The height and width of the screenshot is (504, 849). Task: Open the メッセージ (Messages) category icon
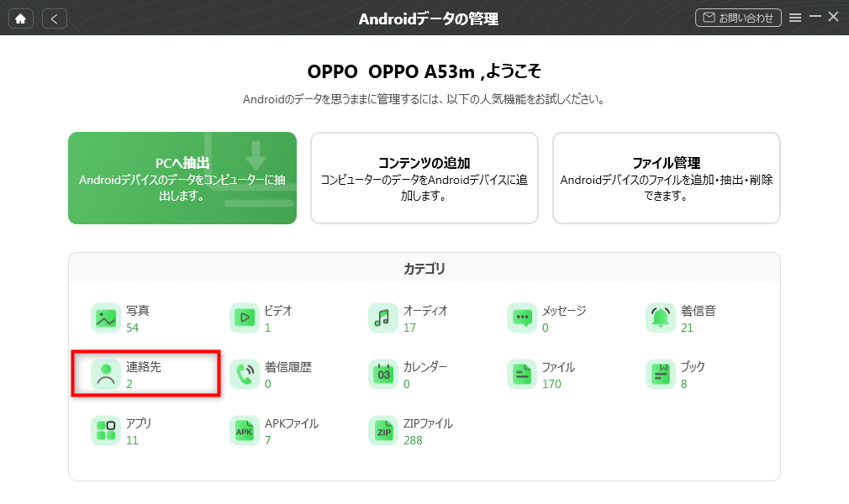point(522,318)
